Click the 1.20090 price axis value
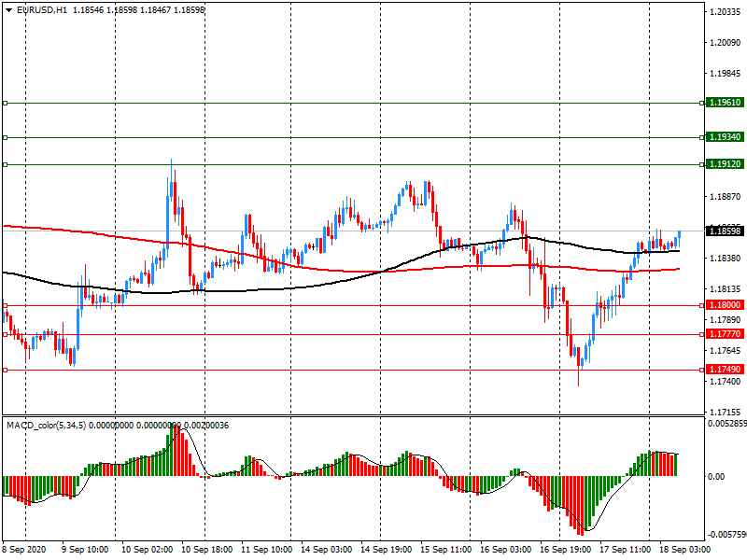The height and width of the screenshot is (560, 747). 726,43
